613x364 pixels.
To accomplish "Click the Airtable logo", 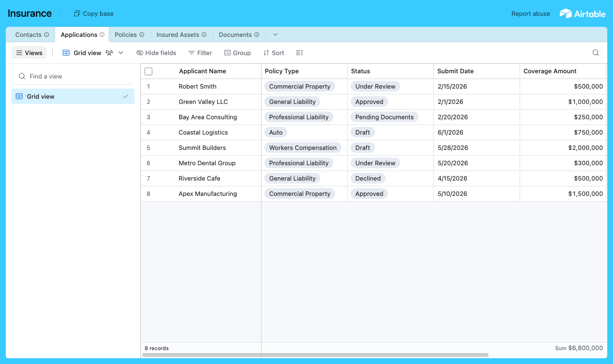I will 582,13.
